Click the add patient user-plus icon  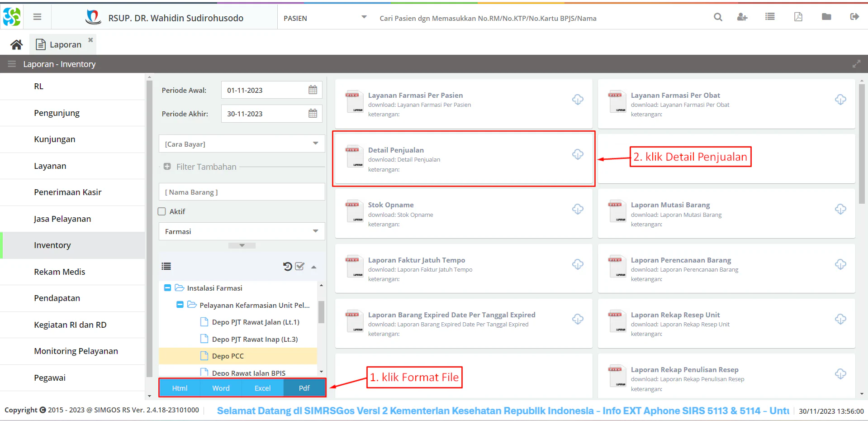pyautogui.click(x=742, y=17)
